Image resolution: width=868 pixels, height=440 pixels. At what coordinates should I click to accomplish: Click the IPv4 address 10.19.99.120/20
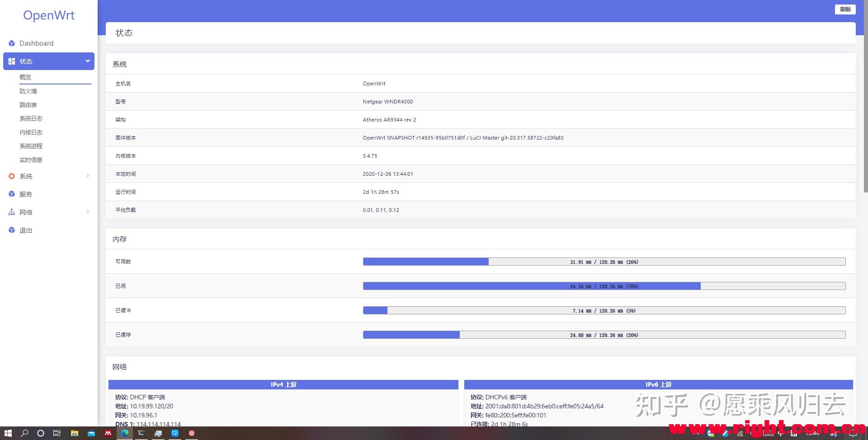(151, 406)
